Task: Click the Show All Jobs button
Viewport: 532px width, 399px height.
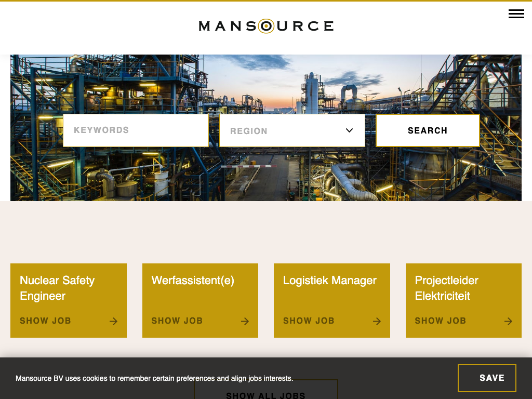Action: 266,390
